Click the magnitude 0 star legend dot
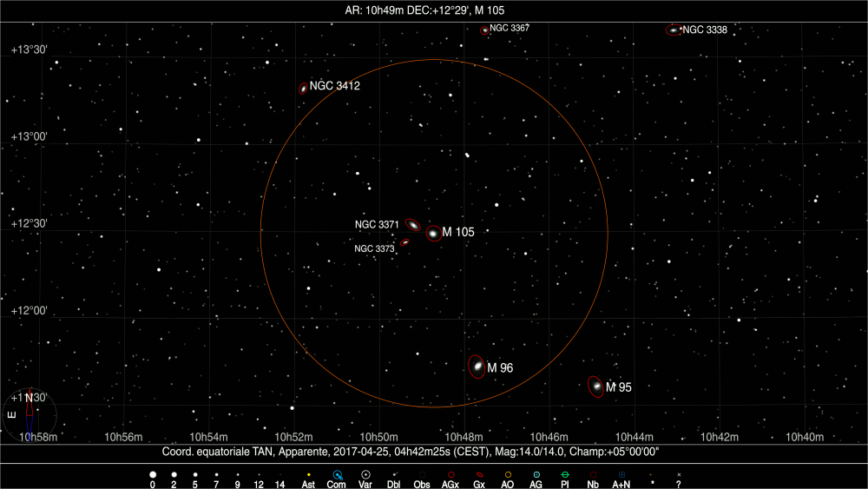 tap(153, 474)
